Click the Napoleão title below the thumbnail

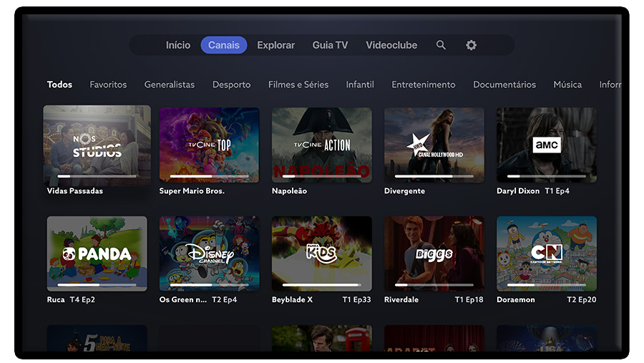pyautogui.click(x=290, y=190)
